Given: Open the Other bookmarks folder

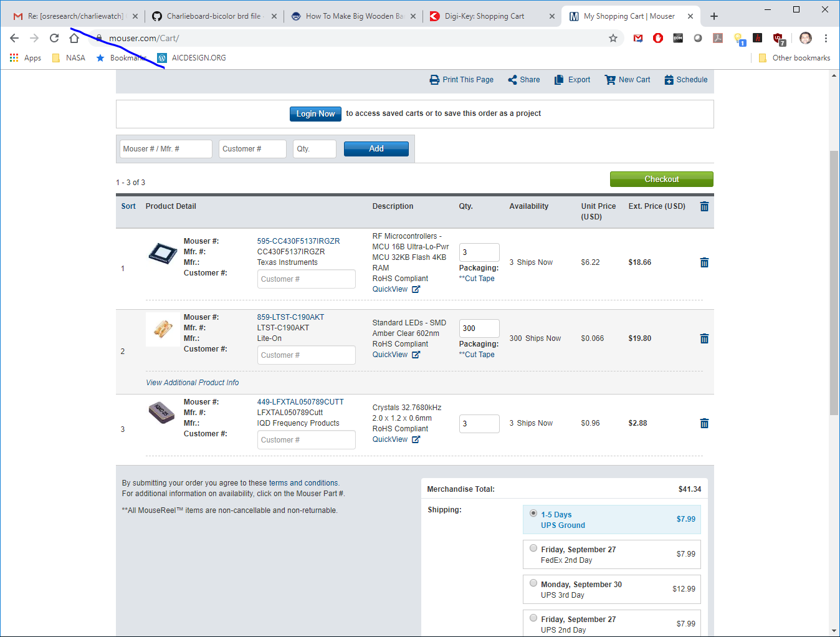Looking at the screenshot, I should (x=794, y=58).
